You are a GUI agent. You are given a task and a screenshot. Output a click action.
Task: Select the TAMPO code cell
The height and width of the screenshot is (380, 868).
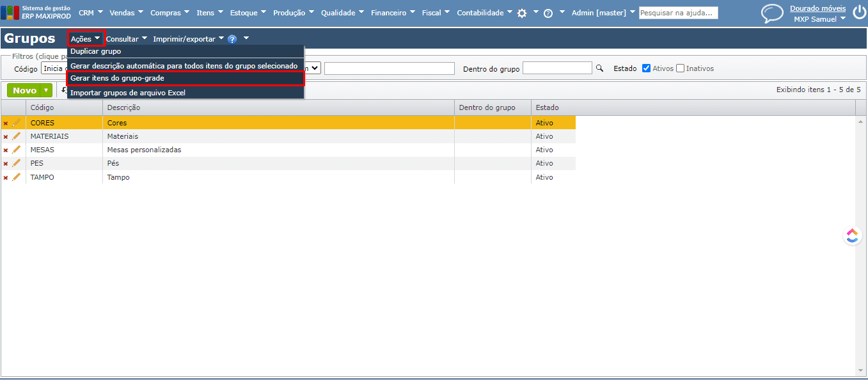pos(64,177)
